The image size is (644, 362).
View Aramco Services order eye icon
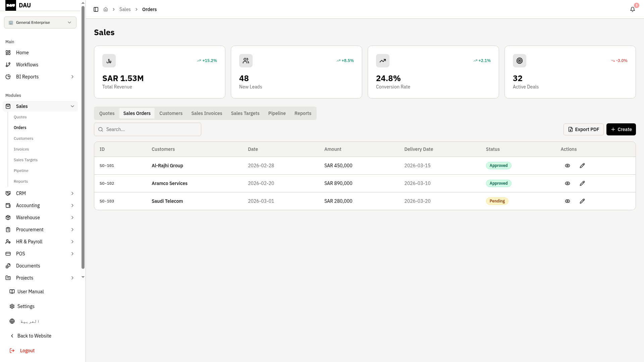(568, 183)
